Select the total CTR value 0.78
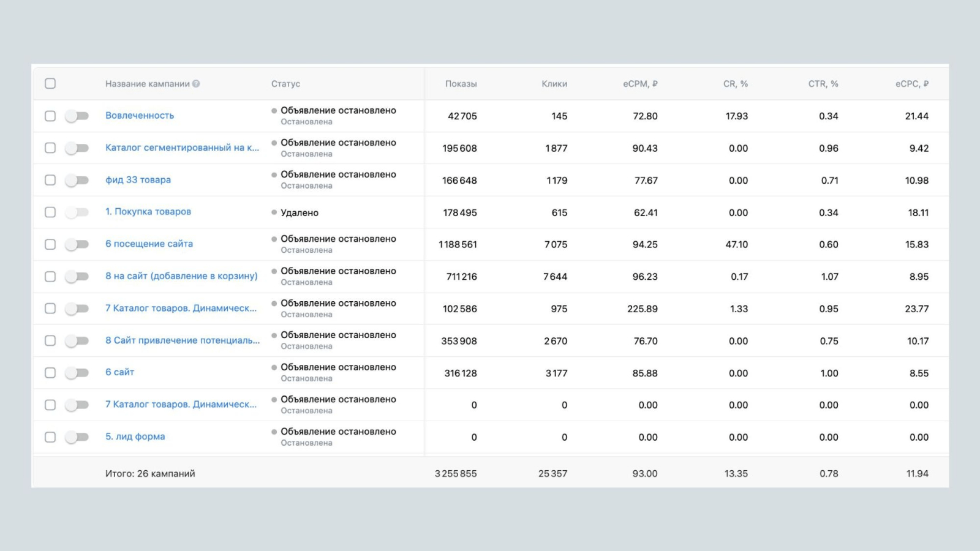 click(x=829, y=474)
